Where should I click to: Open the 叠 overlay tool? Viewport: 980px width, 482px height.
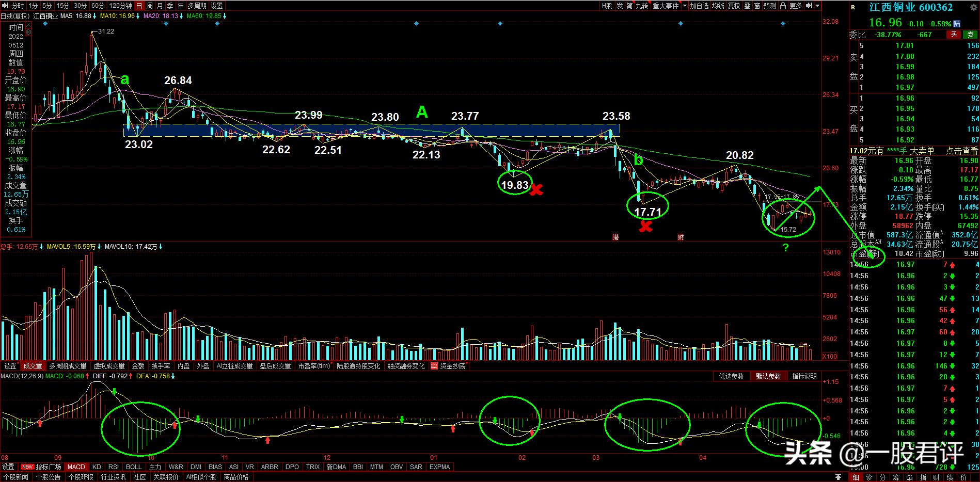coord(747,6)
